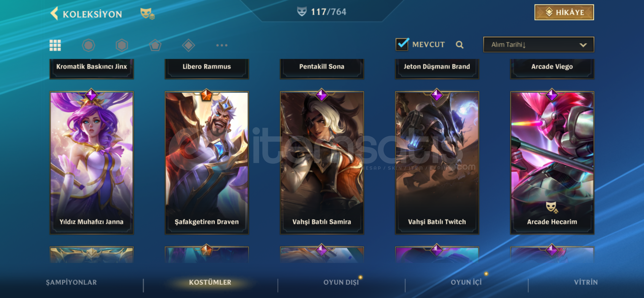The image size is (644, 298).
Task: Switch to the Şampiyonlar tab
Action: 71,282
